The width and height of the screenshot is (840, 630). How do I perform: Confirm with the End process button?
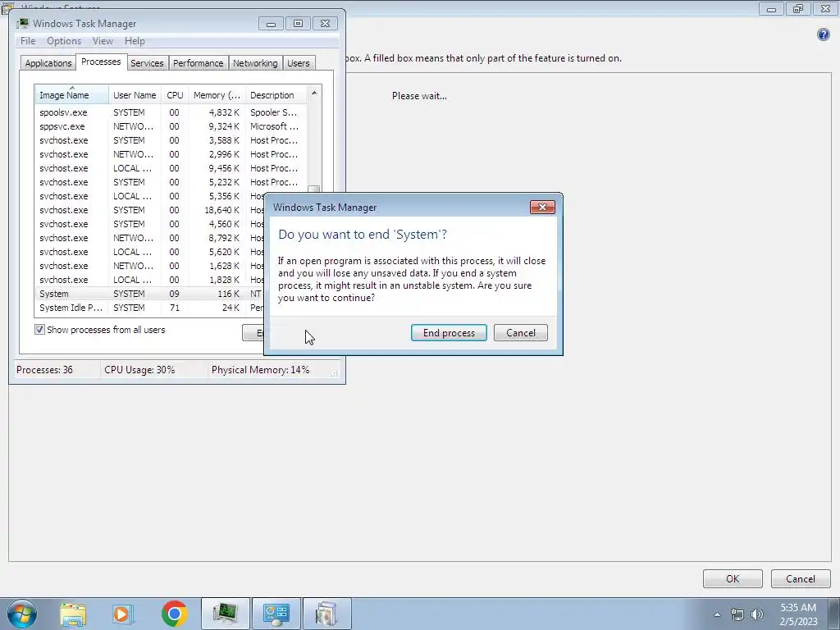[449, 333]
